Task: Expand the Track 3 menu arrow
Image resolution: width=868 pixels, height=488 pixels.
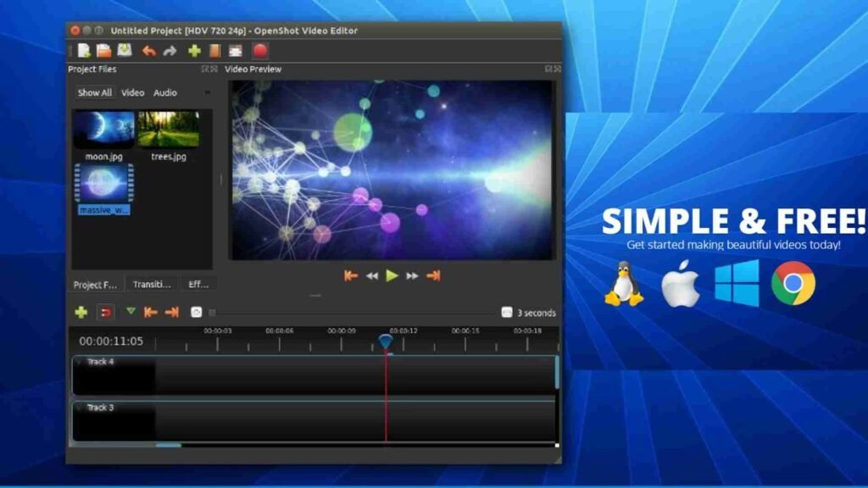Action: 79,408
